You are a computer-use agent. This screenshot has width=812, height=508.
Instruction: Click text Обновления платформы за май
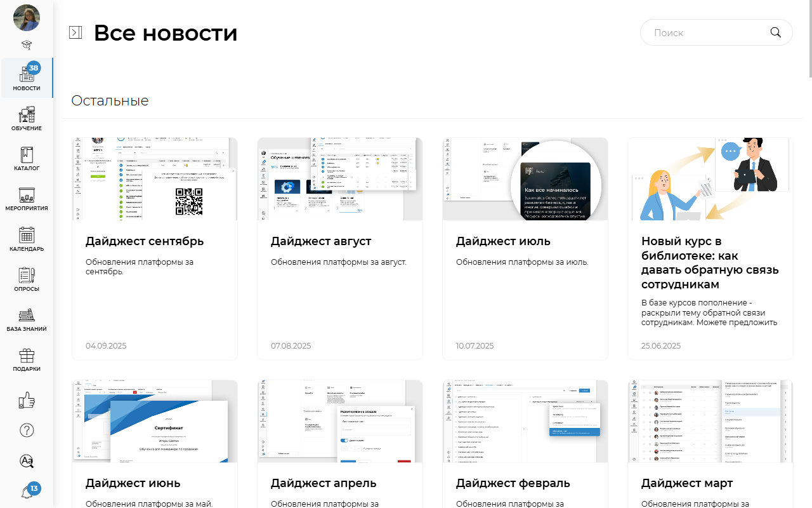tap(149, 504)
